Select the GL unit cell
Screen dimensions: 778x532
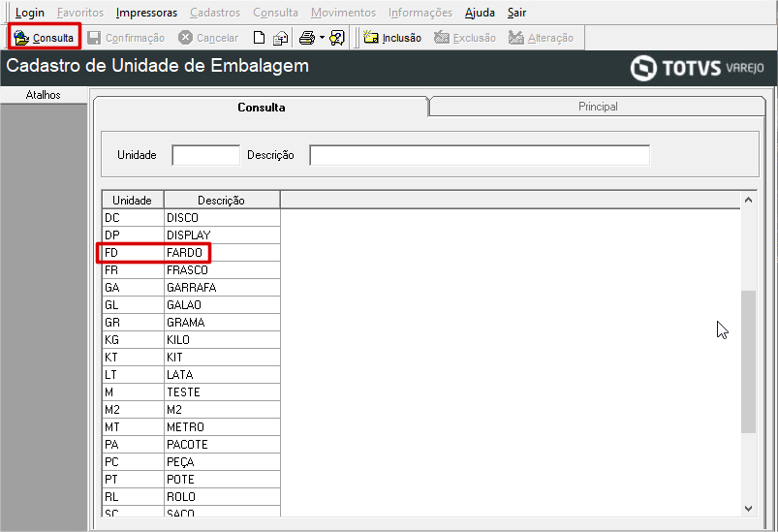click(133, 304)
